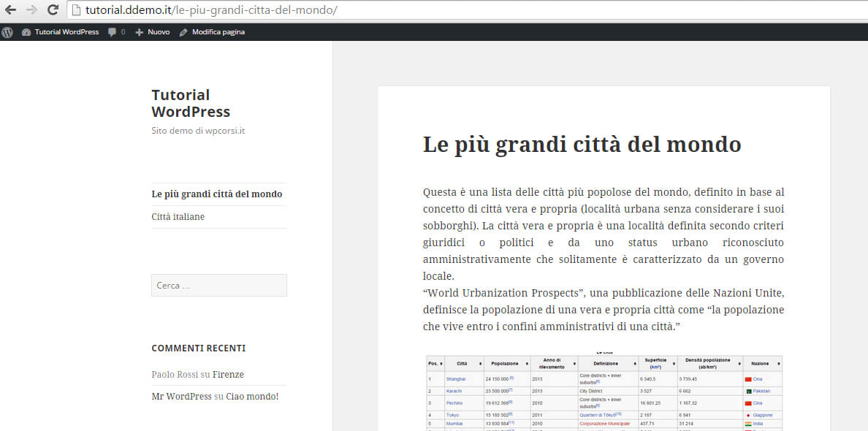
Task: Click the Firenze link under Commenti Recenti
Action: (229, 373)
